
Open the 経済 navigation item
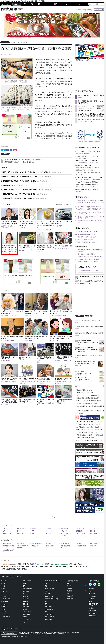point(39,4)
